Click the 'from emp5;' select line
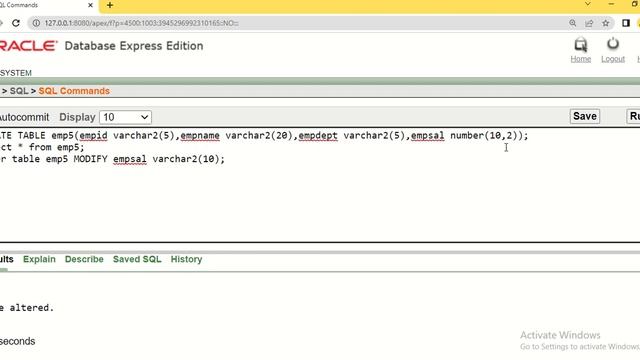This screenshot has height=360, width=640. (x=42, y=147)
